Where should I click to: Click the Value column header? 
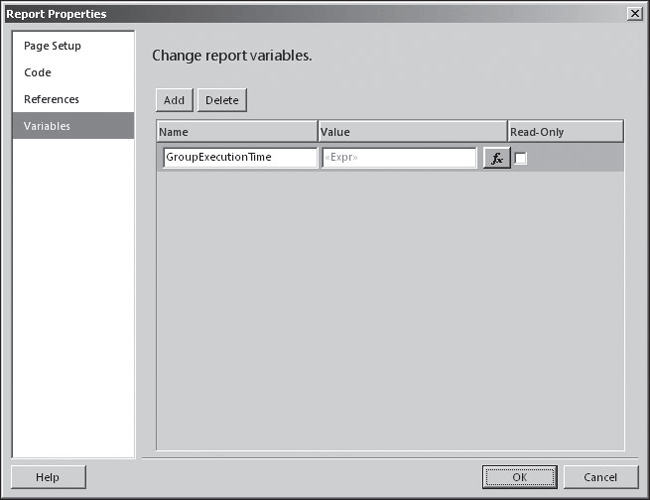tap(413, 132)
